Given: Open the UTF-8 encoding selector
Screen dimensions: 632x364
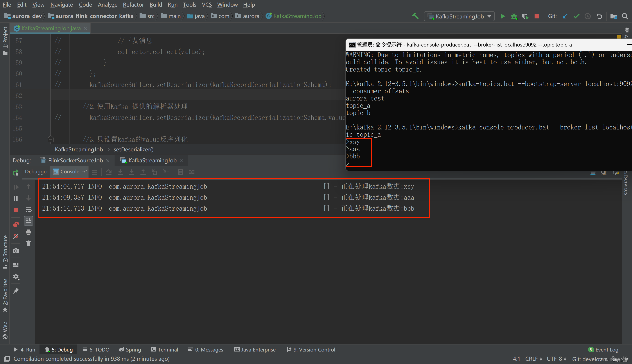Looking at the screenshot, I should pyautogui.click(x=556, y=359).
